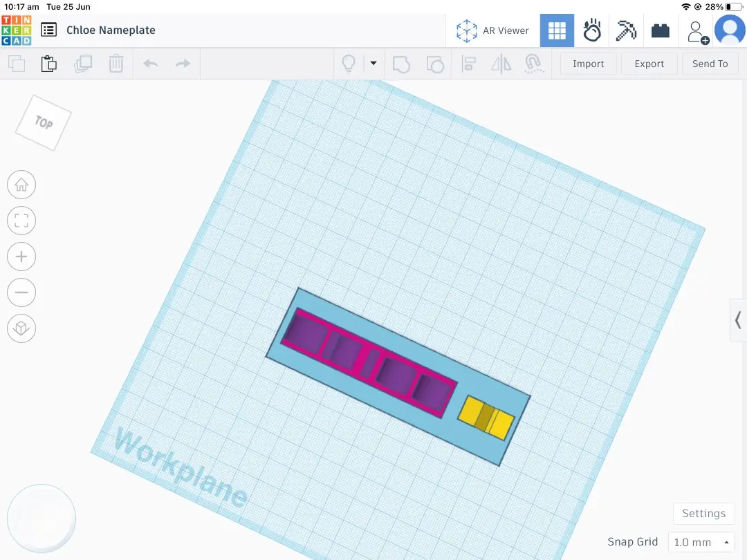Reset to Home view

tap(21, 185)
